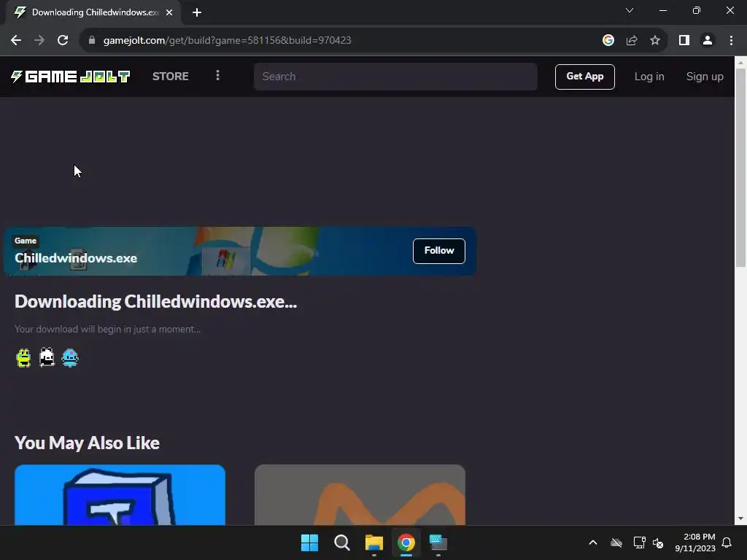Bookmark this tab with the star
The image size is (747, 560).
655,40
